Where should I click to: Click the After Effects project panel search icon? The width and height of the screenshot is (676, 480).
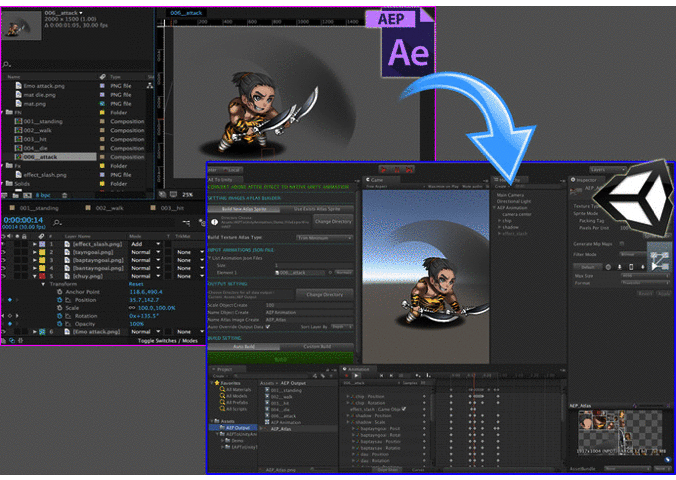6,65
